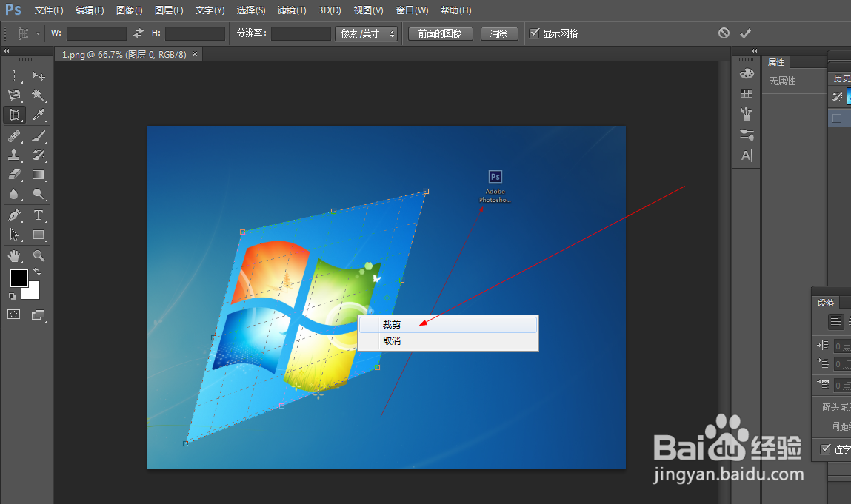Reset default foreground and background colors
The height and width of the screenshot is (504, 851).
click(12, 296)
